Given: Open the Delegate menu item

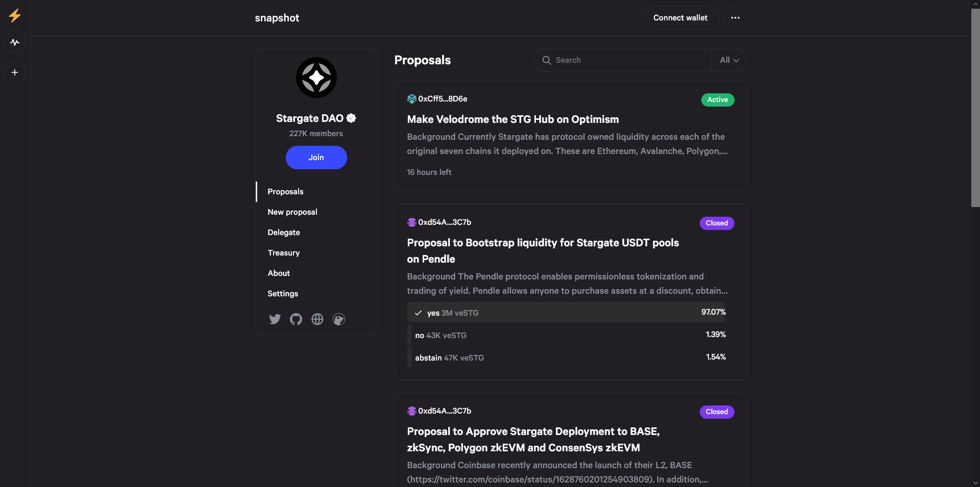Looking at the screenshot, I should tap(284, 233).
